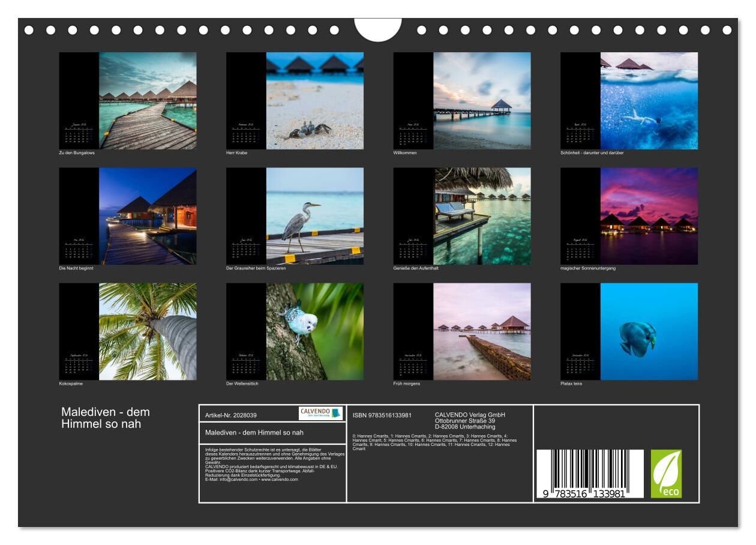
Task: Select the Zu den Bungalows boardwalk photo
Action: (x=147, y=101)
